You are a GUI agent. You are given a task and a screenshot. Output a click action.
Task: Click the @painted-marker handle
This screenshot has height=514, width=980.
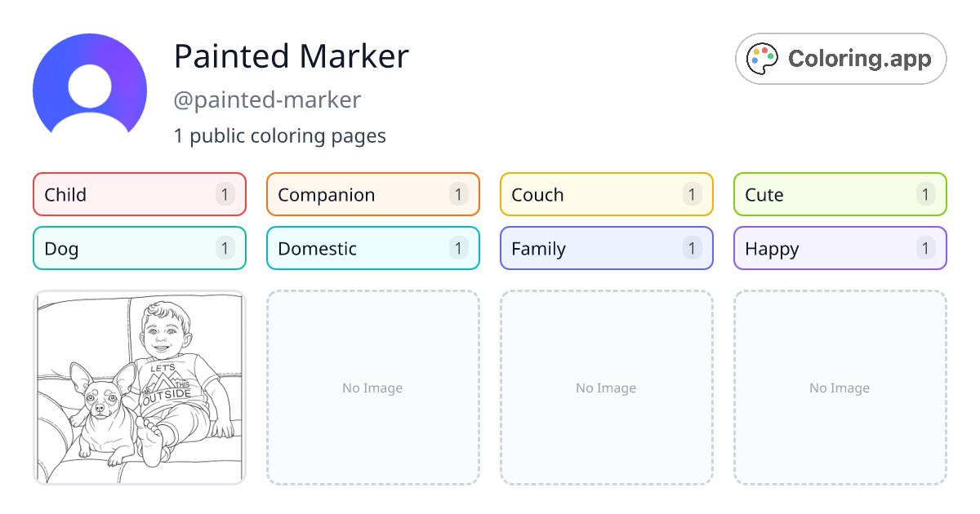click(x=267, y=100)
